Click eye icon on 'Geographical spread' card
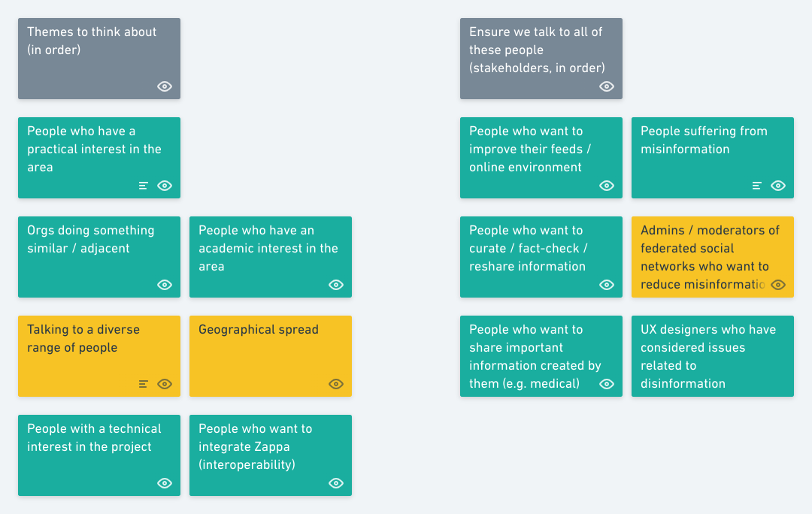This screenshot has width=812, height=514. (x=336, y=384)
